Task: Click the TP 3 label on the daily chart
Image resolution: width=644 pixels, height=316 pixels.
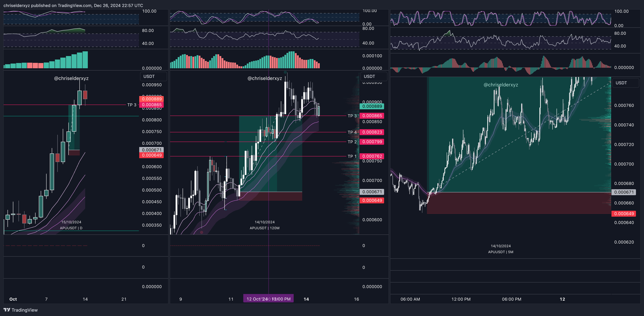Action: coord(132,105)
